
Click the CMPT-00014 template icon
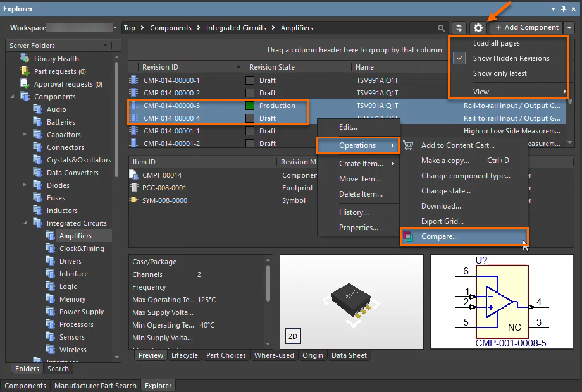tap(133, 175)
